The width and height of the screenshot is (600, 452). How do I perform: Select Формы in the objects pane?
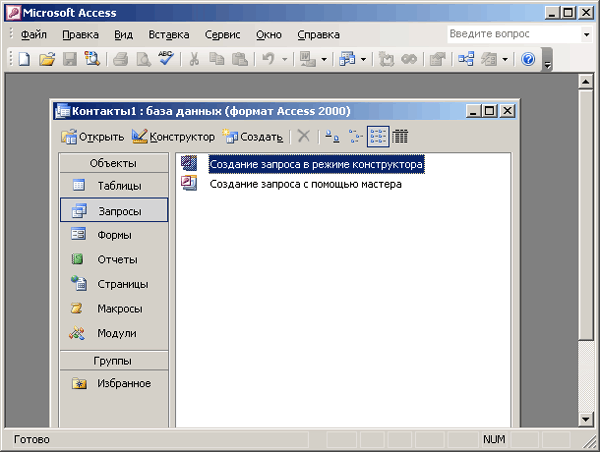pyautogui.click(x=114, y=235)
